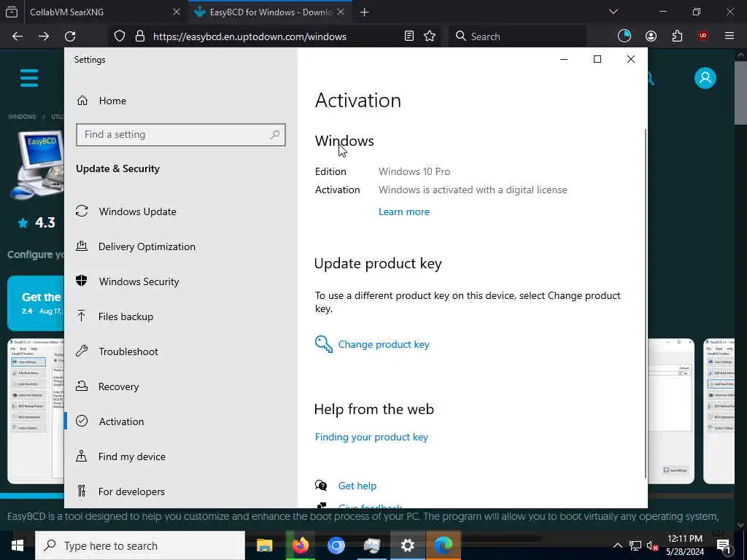Click the Firefox Search box
Image resolution: width=747 pixels, height=560 pixels.
517,36
